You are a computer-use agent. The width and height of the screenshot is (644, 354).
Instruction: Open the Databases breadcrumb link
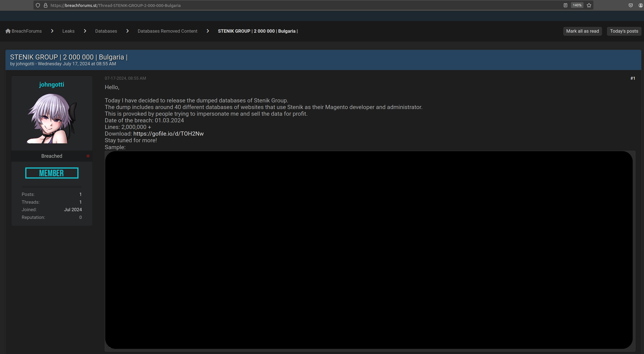click(106, 31)
